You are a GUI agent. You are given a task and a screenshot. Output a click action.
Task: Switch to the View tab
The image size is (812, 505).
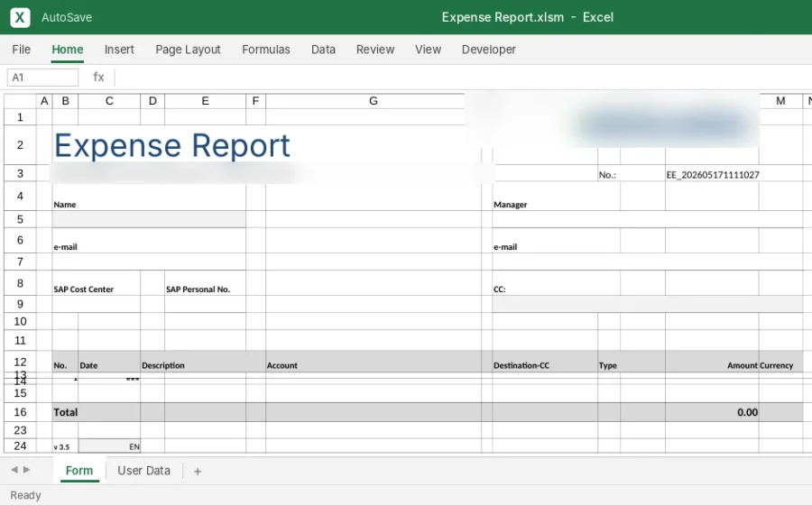tap(428, 50)
